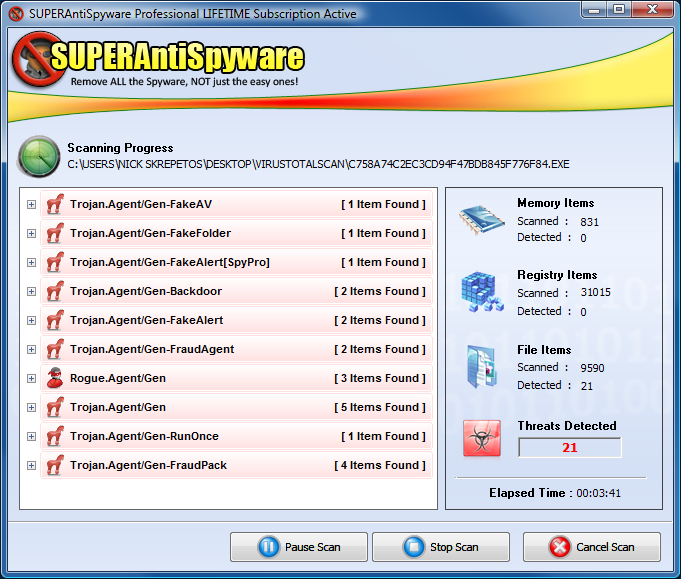The width and height of the screenshot is (681, 579).
Task: Click the Elapsed Time 00:03:41 readout
Action: pyautogui.click(x=555, y=493)
